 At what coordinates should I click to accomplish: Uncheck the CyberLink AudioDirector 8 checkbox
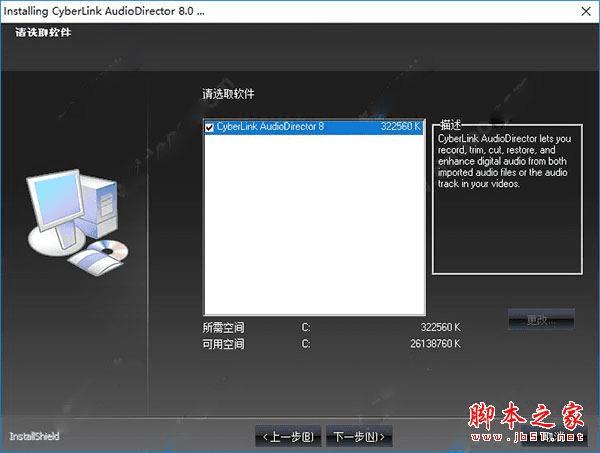pyautogui.click(x=209, y=127)
